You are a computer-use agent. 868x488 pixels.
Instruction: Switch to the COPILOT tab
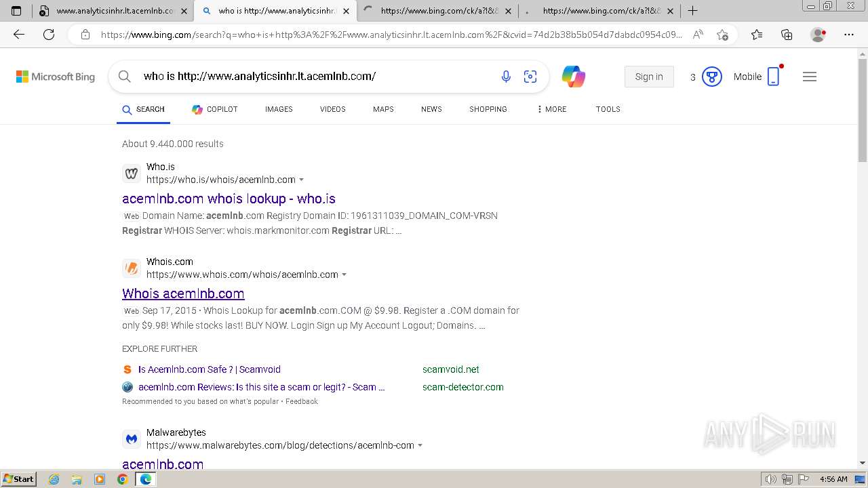point(215,109)
